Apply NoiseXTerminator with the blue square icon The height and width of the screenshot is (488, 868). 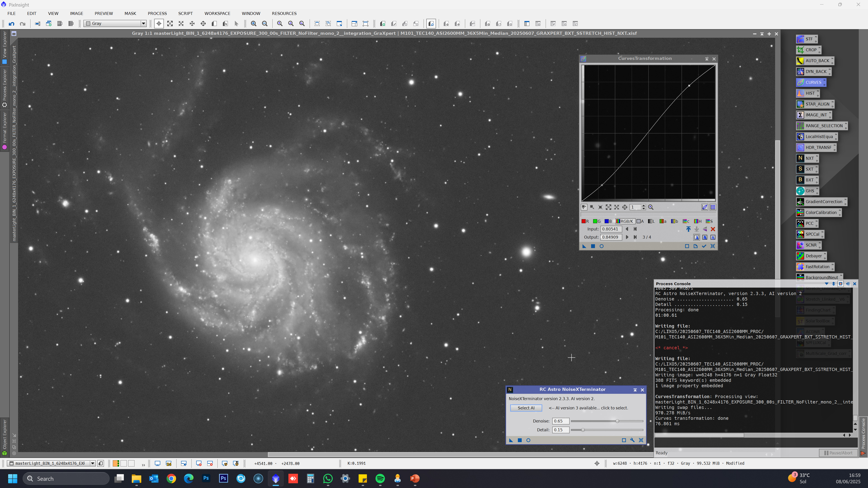tap(520, 440)
